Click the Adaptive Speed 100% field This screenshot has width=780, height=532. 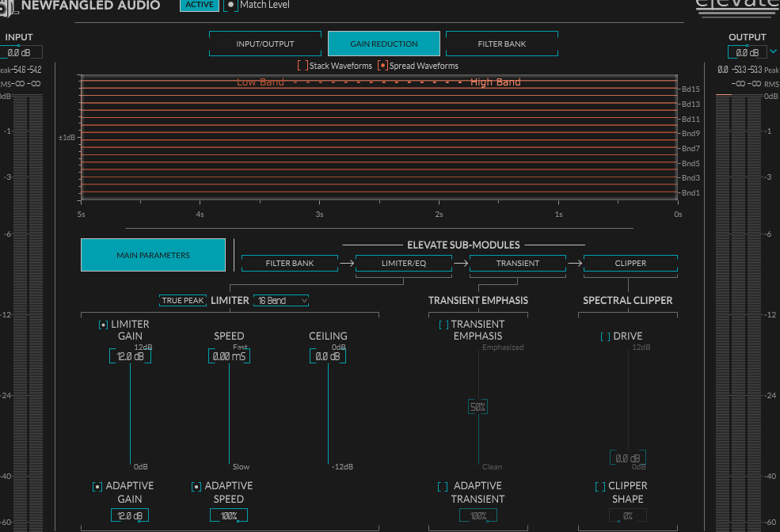pyautogui.click(x=229, y=515)
